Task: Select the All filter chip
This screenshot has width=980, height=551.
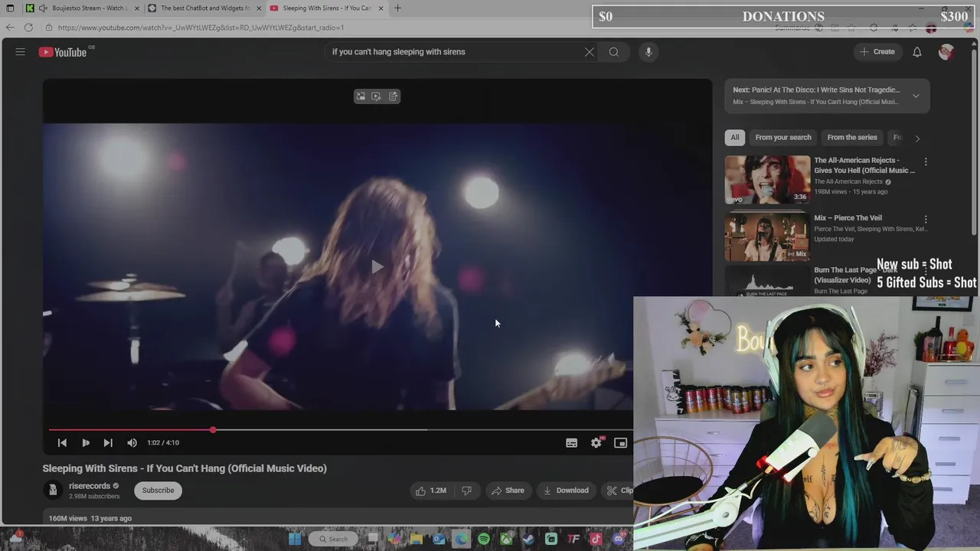Action: coord(735,138)
